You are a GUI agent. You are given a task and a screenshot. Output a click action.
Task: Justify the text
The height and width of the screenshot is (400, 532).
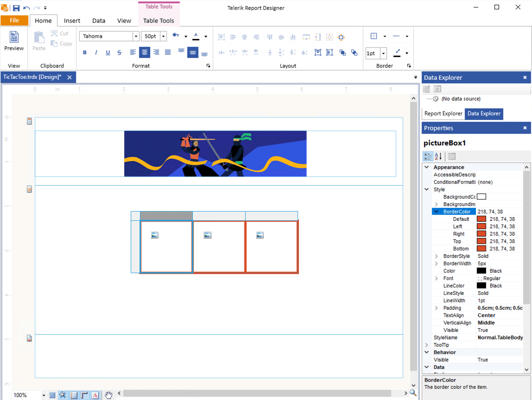[168, 52]
